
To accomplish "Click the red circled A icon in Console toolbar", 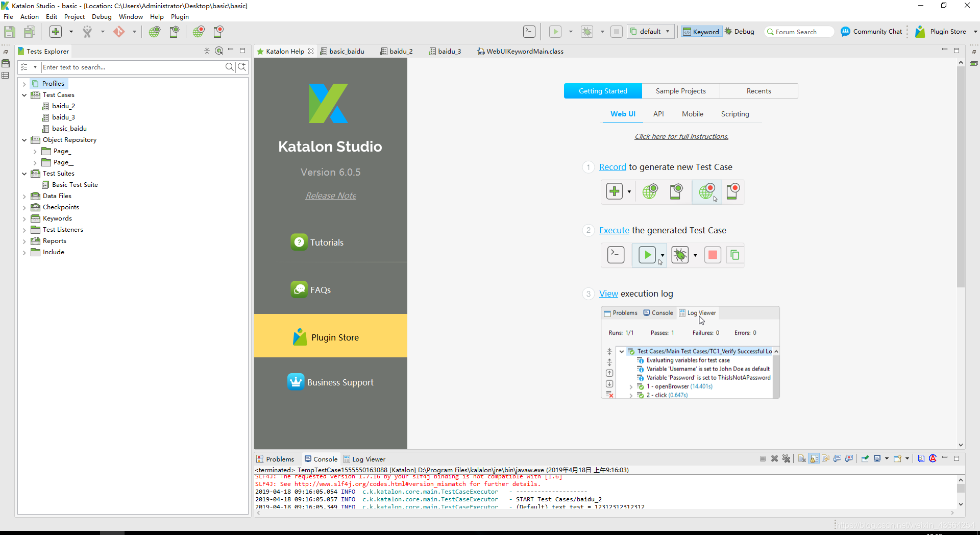I will click(933, 458).
